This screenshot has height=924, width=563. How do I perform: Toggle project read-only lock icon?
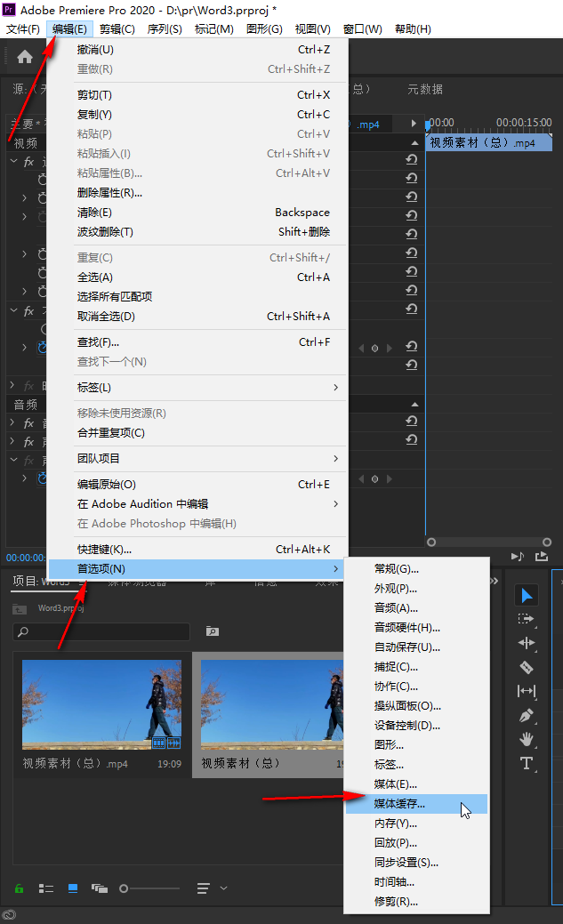[19, 888]
